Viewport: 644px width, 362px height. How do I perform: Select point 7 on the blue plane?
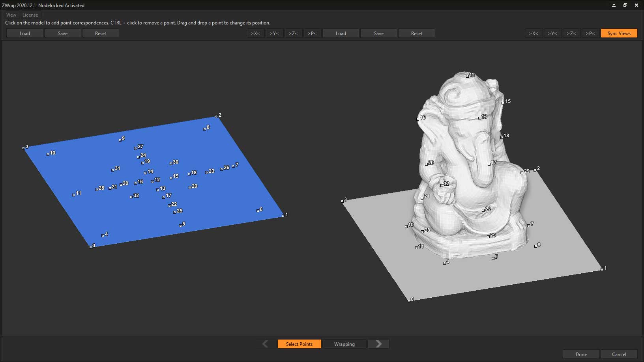click(x=233, y=166)
